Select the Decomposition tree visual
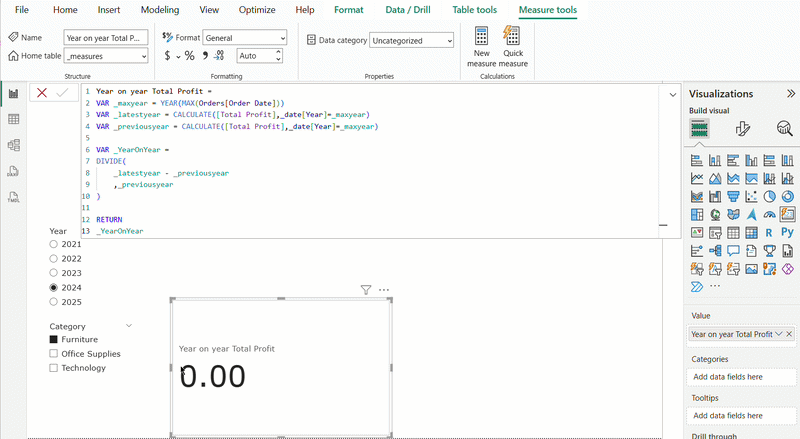Viewport: 800px width, 439px height. click(x=715, y=251)
